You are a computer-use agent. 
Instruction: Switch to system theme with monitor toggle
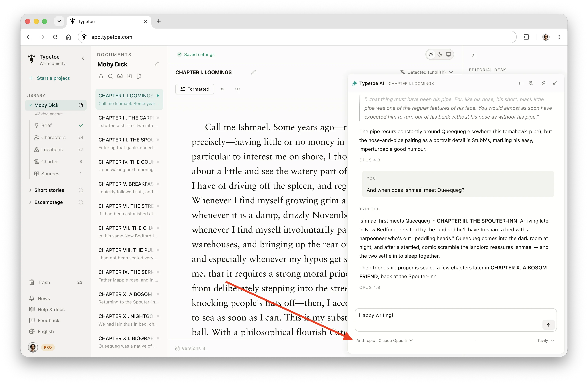[x=448, y=54]
